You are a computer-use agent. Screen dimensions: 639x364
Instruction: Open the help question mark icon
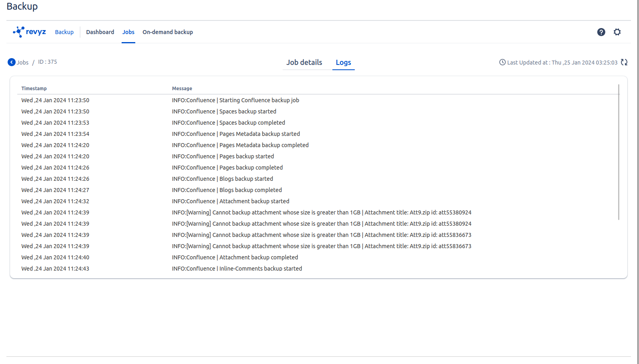[x=601, y=32]
